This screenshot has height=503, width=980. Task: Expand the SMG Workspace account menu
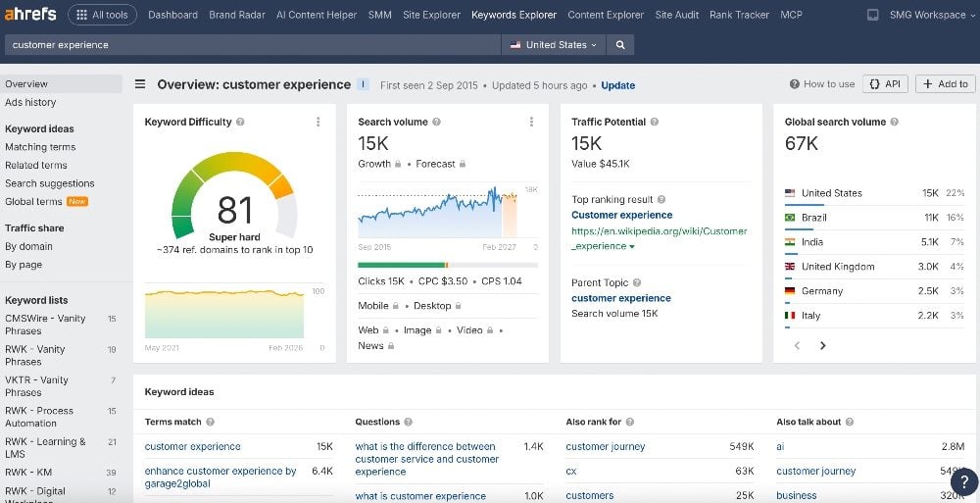pos(926,15)
